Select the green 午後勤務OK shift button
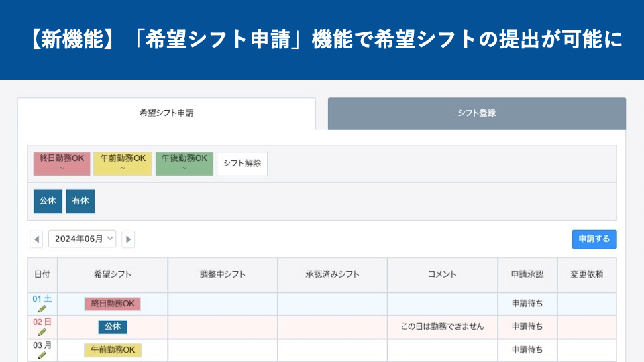The image size is (644, 362). click(x=184, y=164)
